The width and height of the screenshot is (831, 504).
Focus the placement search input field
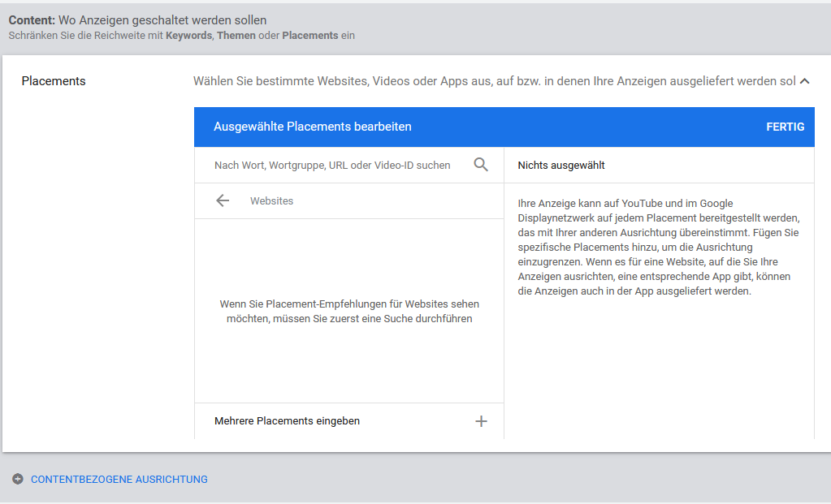click(332, 165)
